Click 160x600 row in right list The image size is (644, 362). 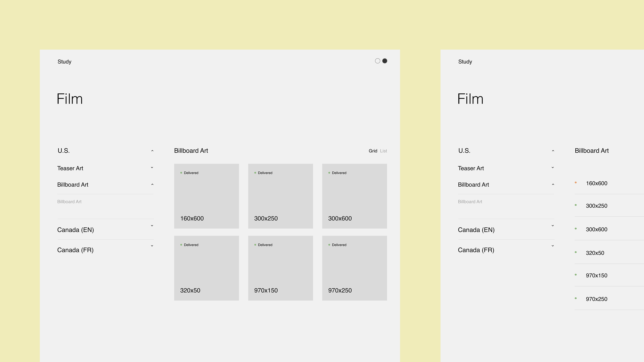[609, 183]
